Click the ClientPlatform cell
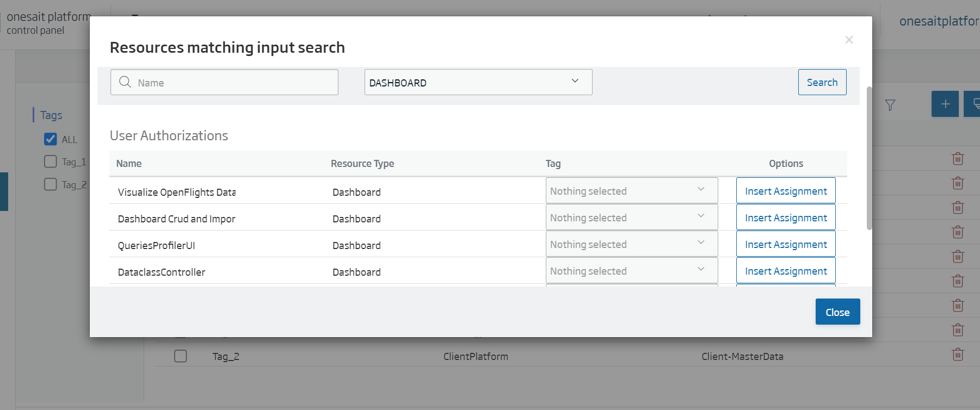Screen dimensions: 980x410 [476, 356]
